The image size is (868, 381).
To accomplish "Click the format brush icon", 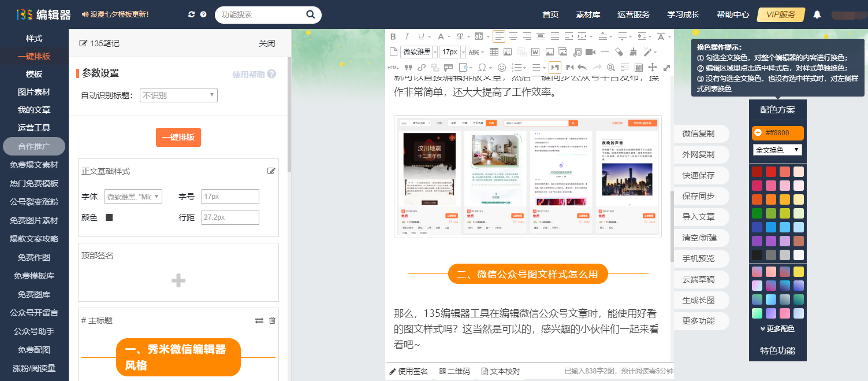I will pos(633,52).
